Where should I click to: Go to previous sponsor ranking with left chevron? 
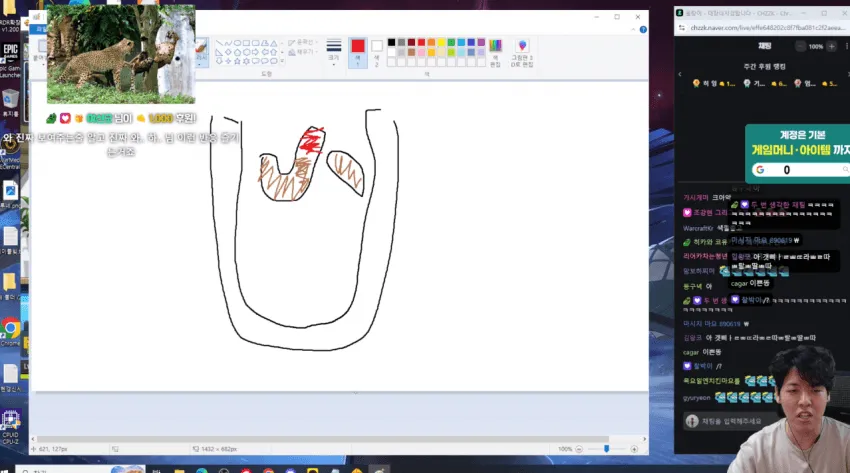pyautogui.click(x=680, y=74)
